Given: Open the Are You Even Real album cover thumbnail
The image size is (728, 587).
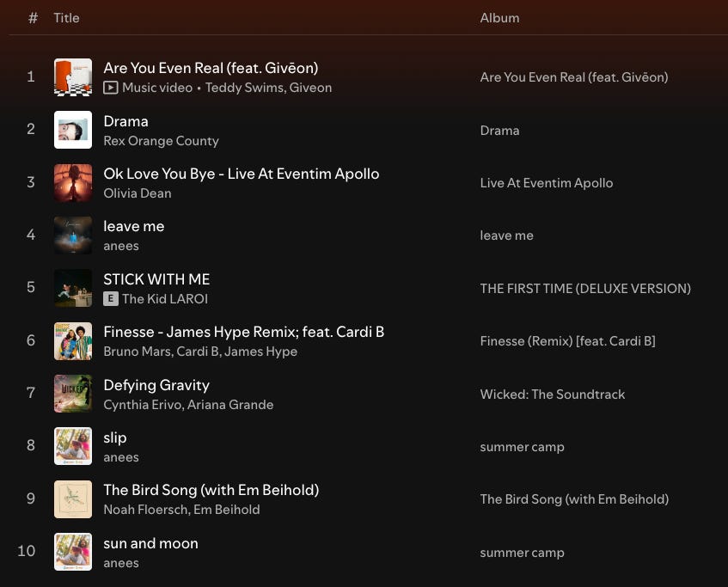Looking at the screenshot, I should coord(73,77).
